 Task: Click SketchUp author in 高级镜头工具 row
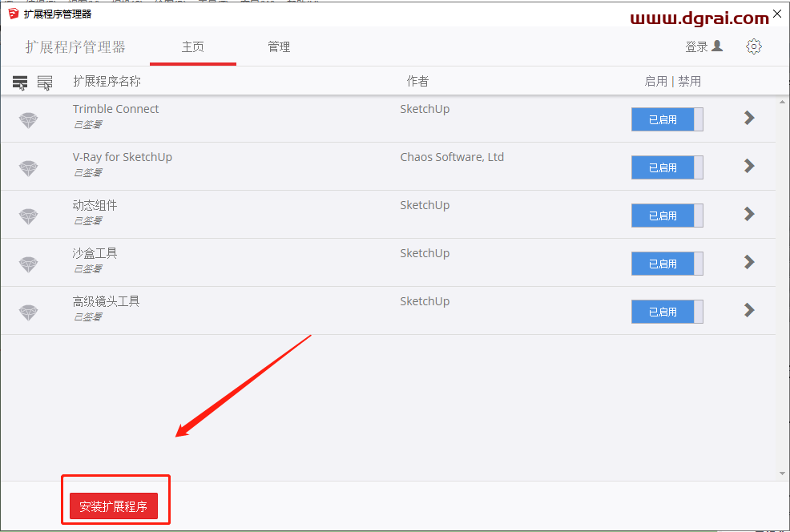(x=425, y=301)
